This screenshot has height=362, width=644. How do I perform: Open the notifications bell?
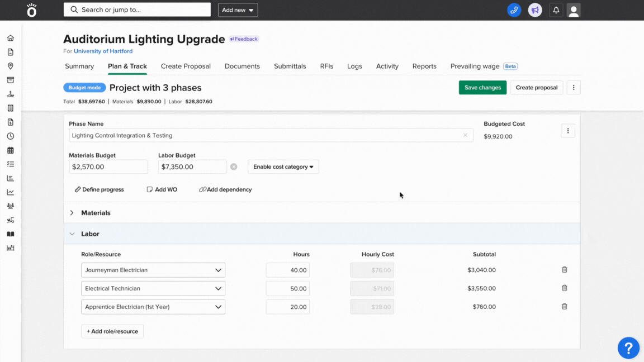(x=556, y=10)
